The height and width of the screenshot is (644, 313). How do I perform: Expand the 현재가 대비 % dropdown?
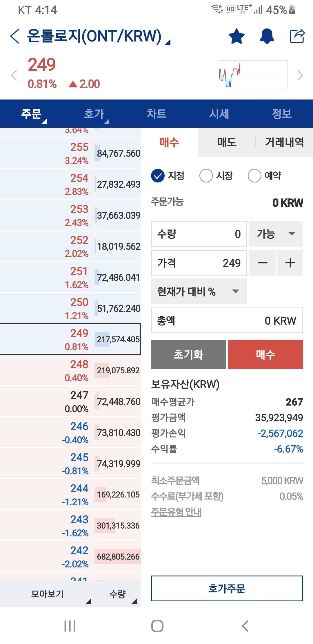click(199, 292)
